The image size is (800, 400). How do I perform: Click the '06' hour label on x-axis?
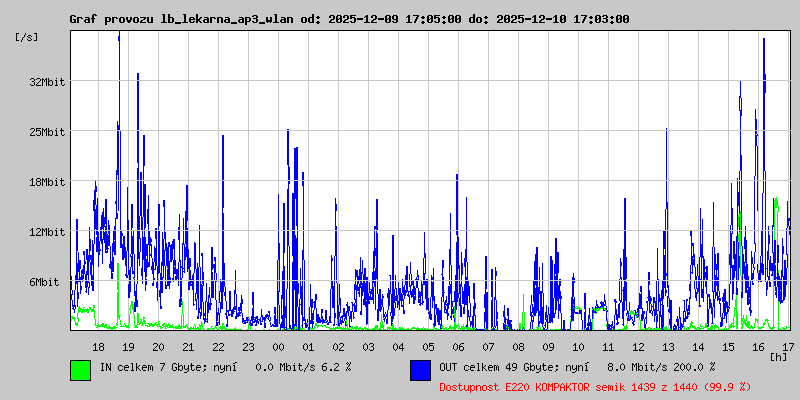[x=459, y=347]
